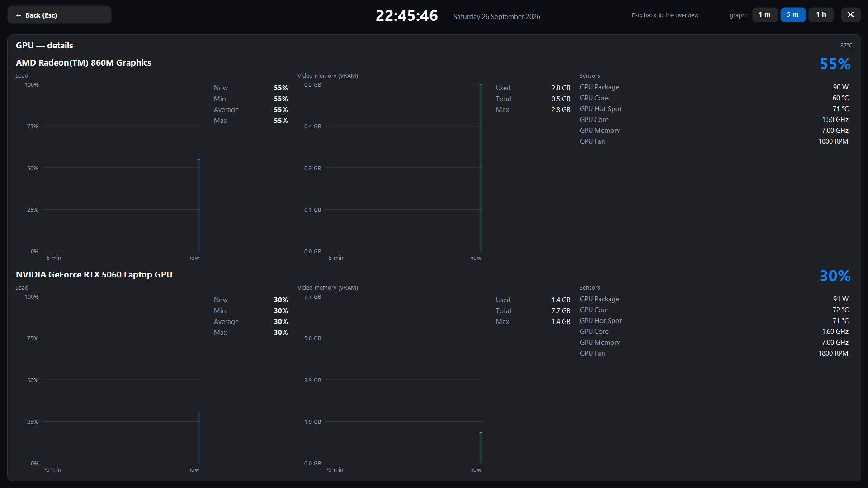Click the 87°C temperature reading
This screenshot has height=488, width=868.
coord(846,46)
